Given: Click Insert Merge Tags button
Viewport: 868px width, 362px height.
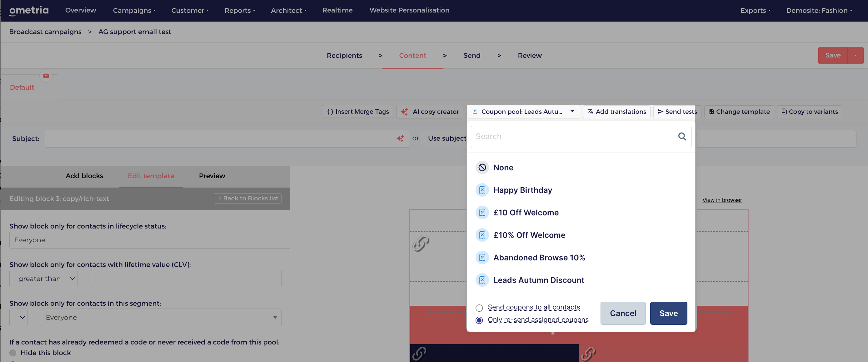Looking at the screenshot, I should pos(358,112).
